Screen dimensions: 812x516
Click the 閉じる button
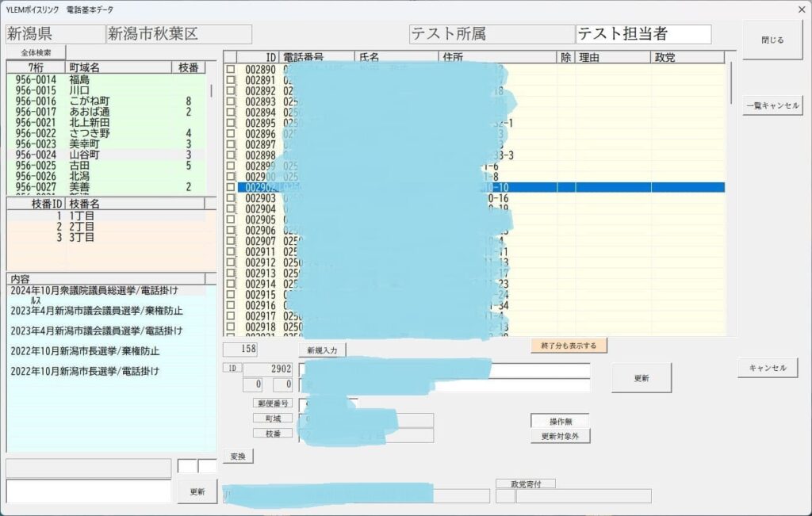[772, 40]
